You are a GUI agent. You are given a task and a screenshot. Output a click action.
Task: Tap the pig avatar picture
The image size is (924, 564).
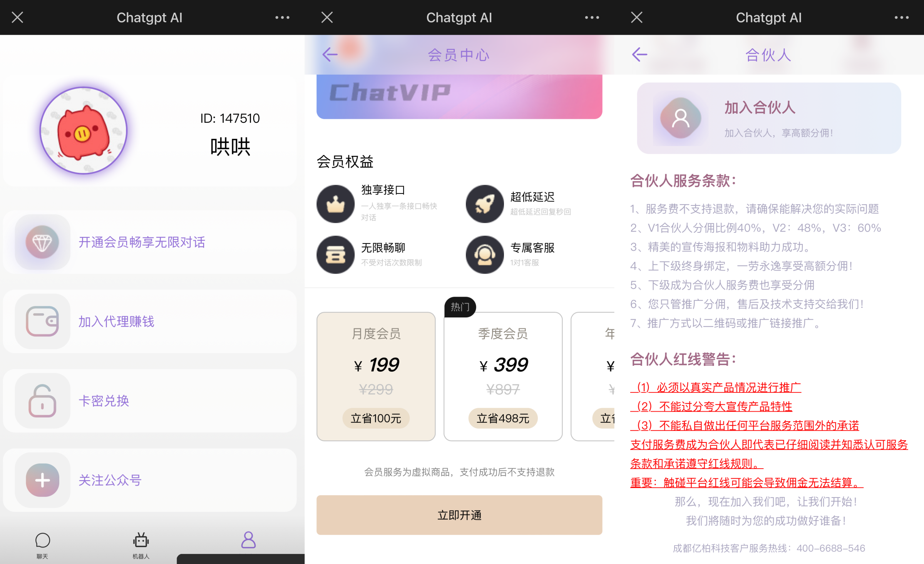point(84,130)
